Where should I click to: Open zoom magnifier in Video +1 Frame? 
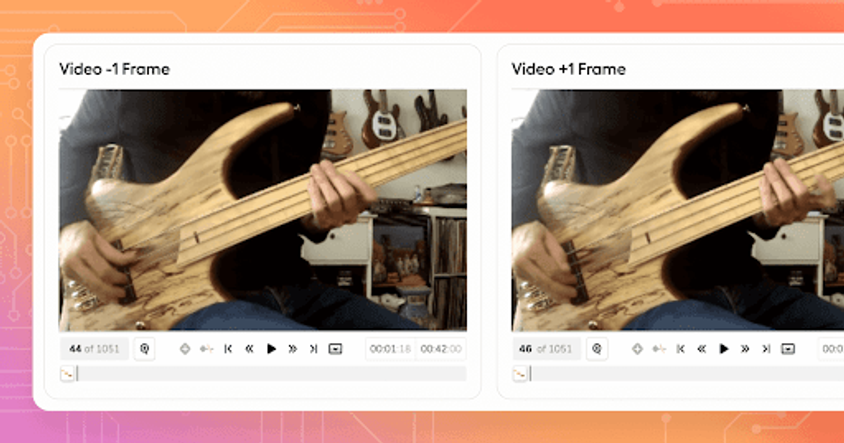point(597,349)
